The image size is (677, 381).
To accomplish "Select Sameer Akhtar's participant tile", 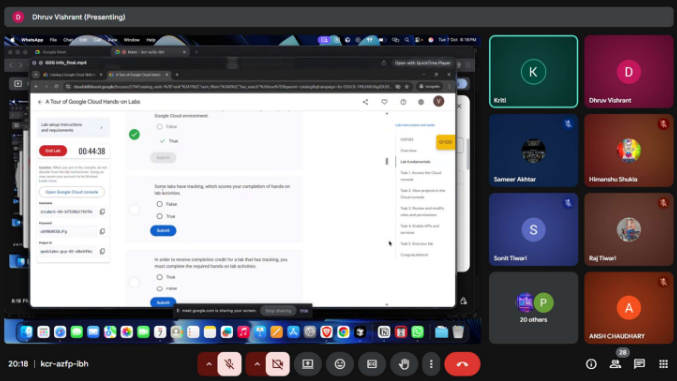I will coord(533,150).
